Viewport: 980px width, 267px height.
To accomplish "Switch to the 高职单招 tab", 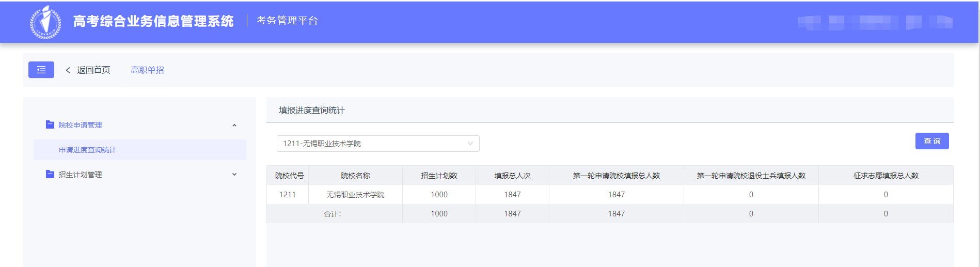I will (x=147, y=70).
